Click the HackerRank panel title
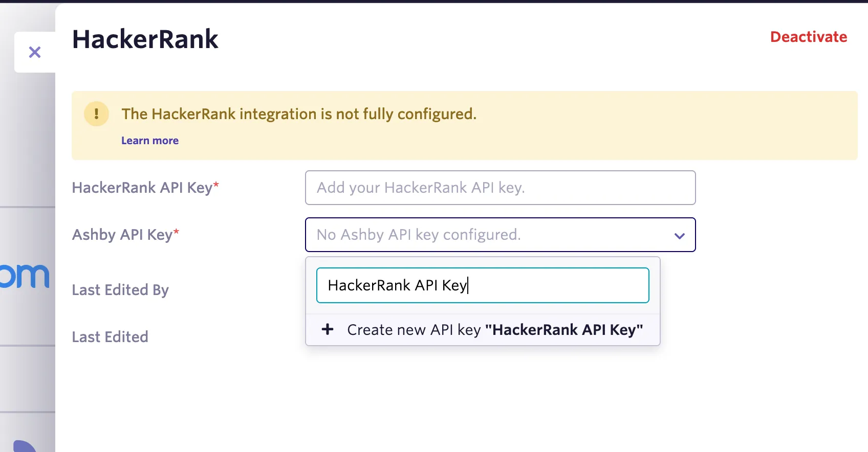 (145, 39)
